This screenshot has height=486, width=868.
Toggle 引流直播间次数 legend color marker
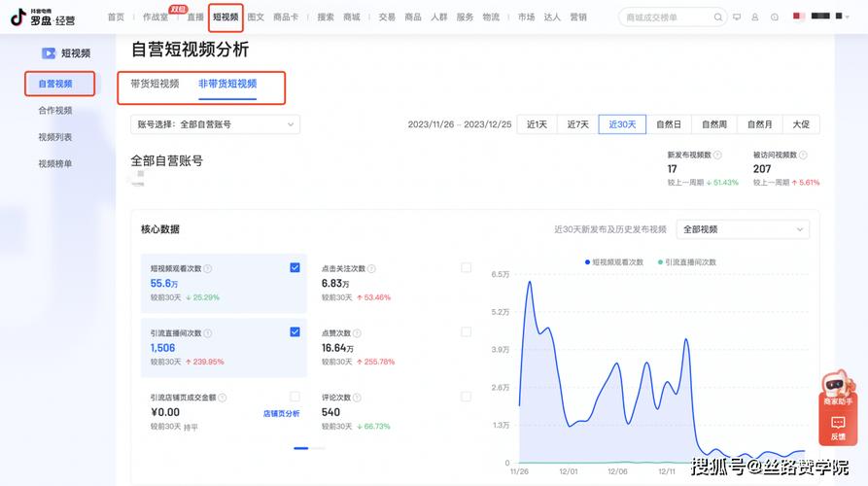(660, 262)
